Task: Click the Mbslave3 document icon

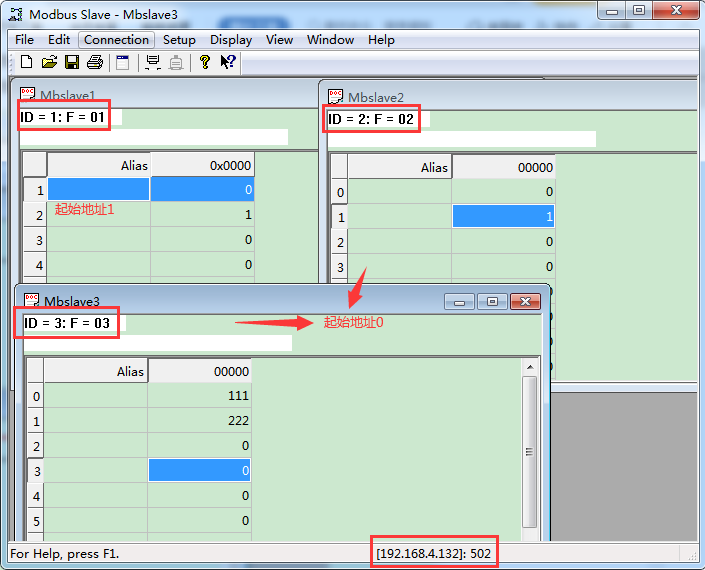Action: click(31, 299)
